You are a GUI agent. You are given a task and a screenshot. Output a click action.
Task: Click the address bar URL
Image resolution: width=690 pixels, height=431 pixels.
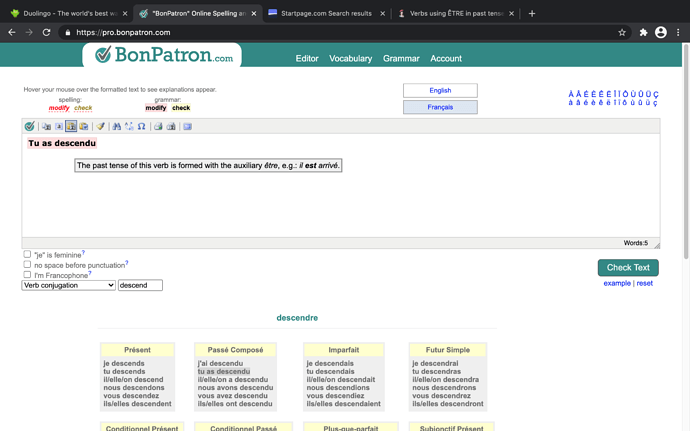pos(123,33)
